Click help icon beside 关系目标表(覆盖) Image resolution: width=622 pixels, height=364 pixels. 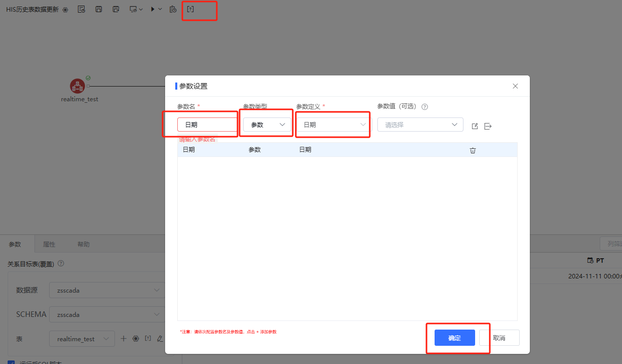[x=61, y=264]
